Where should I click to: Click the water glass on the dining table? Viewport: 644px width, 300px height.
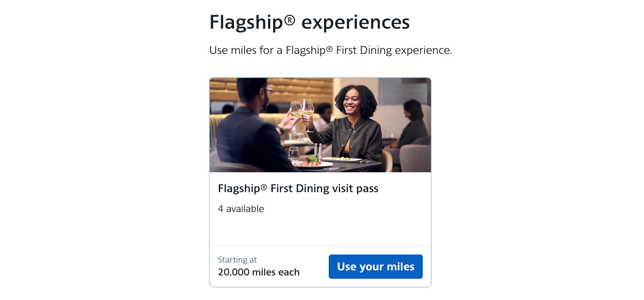[294, 153]
